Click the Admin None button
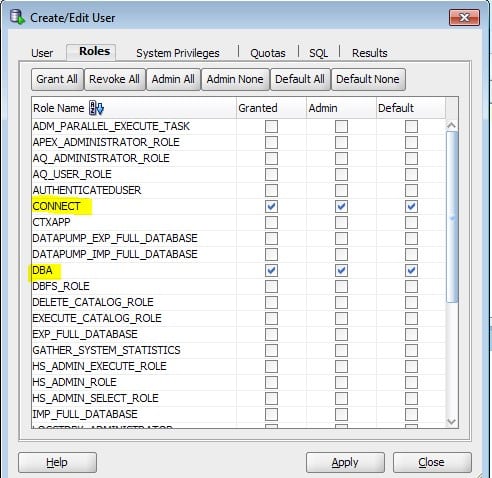The image size is (492, 478). (235, 79)
